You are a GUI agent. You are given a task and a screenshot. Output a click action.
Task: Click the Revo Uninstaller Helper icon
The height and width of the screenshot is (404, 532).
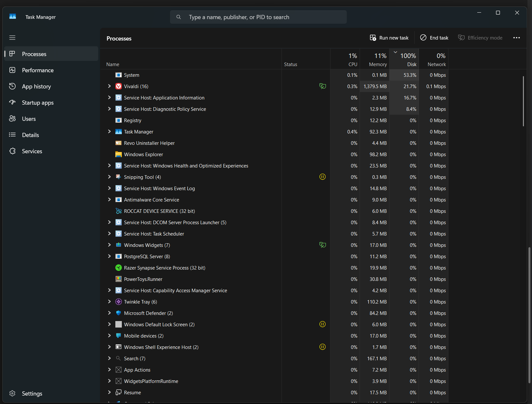(x=119, y=143)
